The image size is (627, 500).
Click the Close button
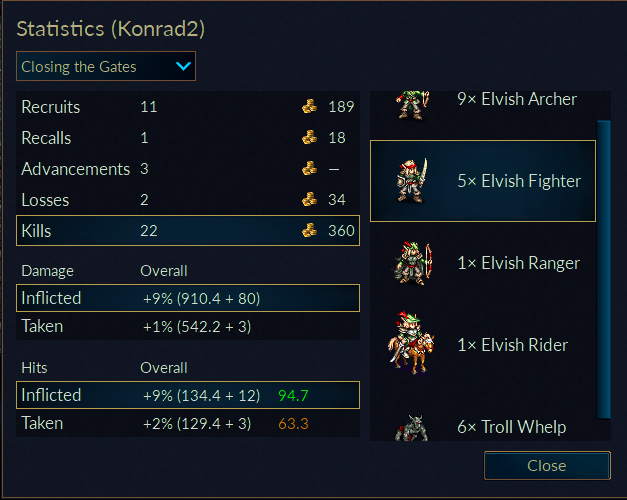[x=547, y=466]
